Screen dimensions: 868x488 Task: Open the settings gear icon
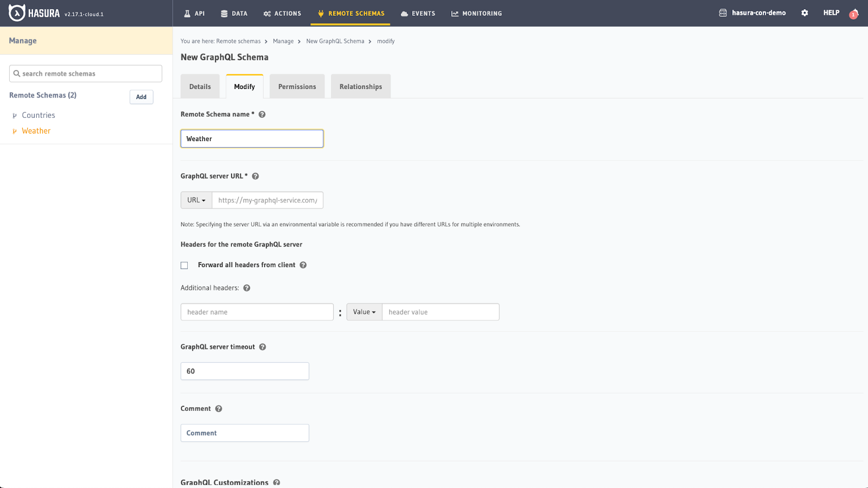click(805, 13)
